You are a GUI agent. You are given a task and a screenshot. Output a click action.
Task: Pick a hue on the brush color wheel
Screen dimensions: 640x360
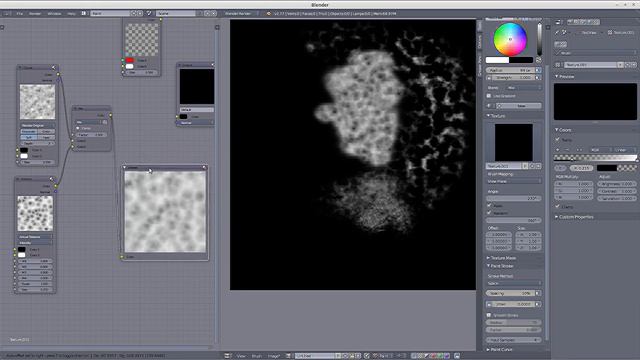tap(510, 39)
